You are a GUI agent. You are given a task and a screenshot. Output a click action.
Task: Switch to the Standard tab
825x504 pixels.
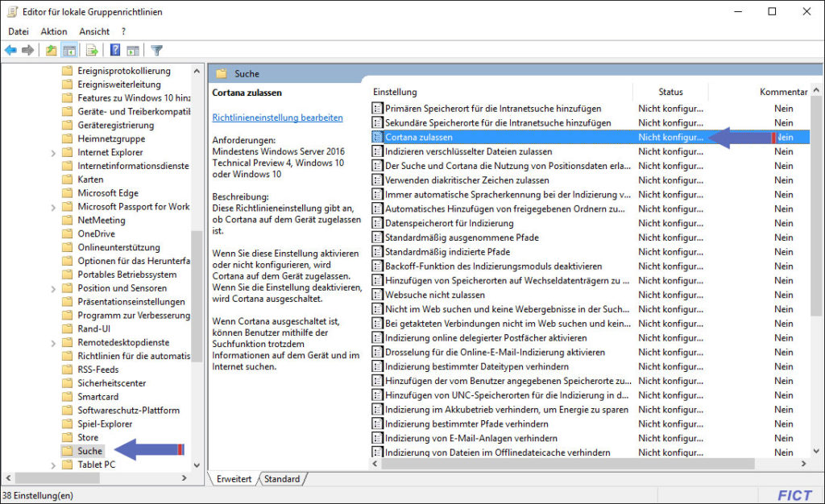[x=282, y=479]
